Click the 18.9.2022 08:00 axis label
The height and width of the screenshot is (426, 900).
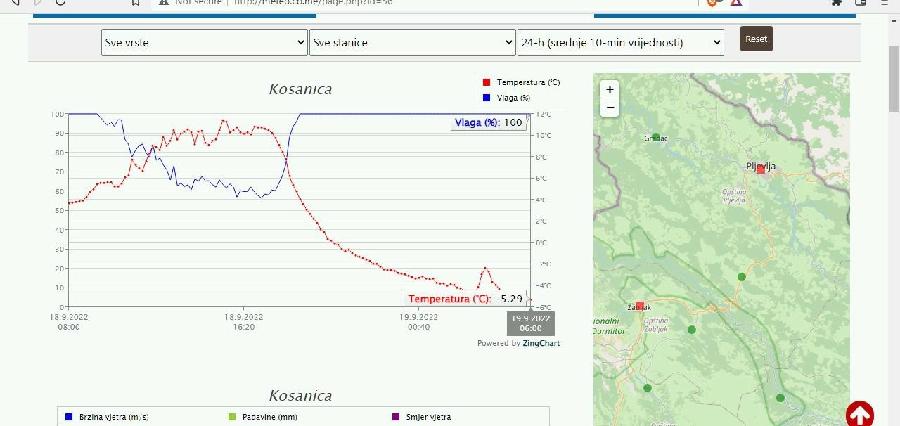click(x=68, y=322)
